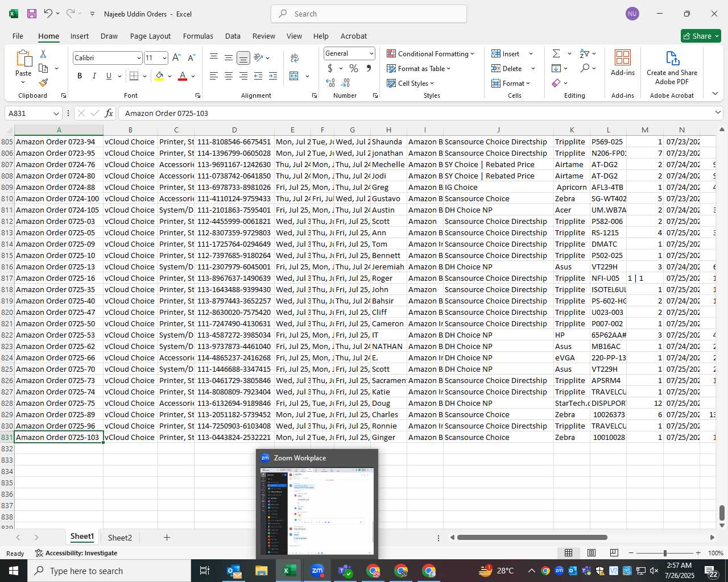
Task: Click Decrease Indent icon
Action: (258, 76)
